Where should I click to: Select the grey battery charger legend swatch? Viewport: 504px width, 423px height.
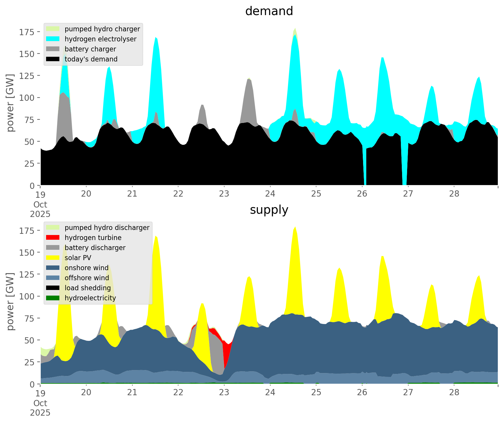53,49
